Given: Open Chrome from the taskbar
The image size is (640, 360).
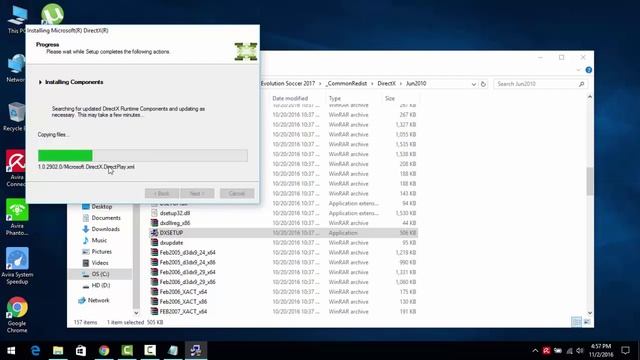Looking at the screenshot, I should coord(104,350).
